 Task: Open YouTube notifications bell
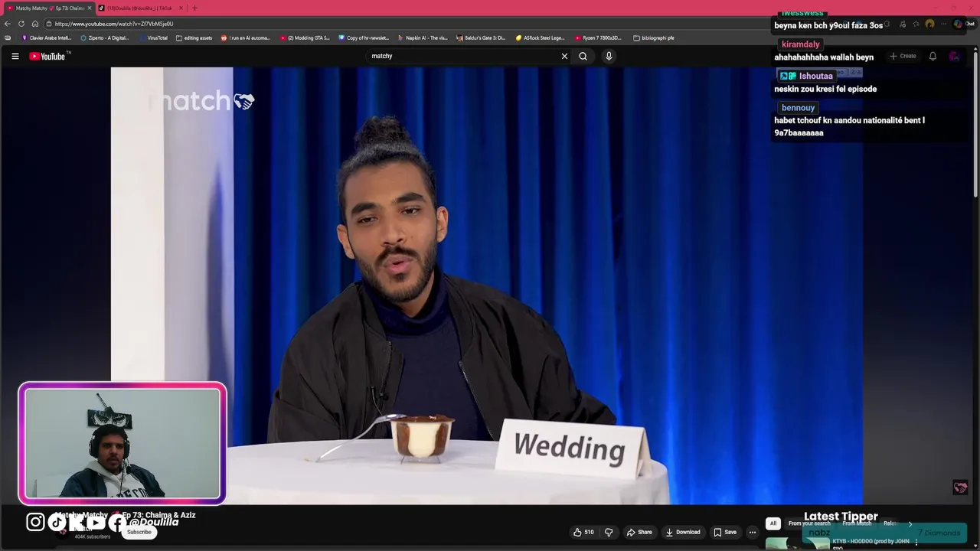[933, 56]
